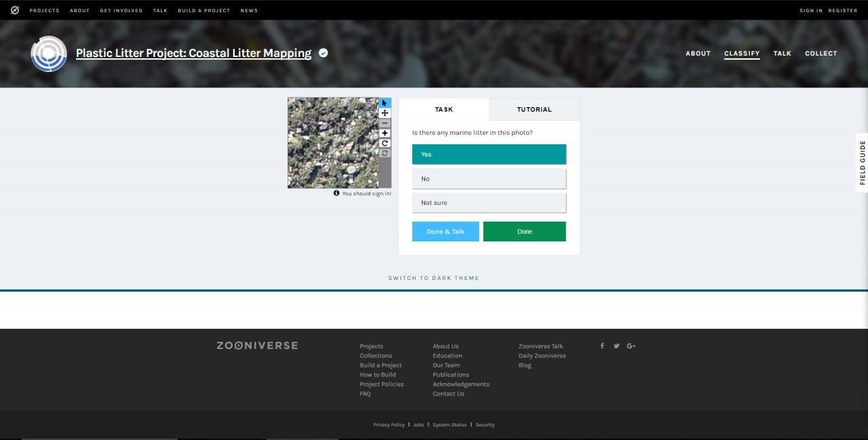This screenshot has height=440, width=868.
Task: Open Build a Project in top navigation
Action: coord(203,10)
